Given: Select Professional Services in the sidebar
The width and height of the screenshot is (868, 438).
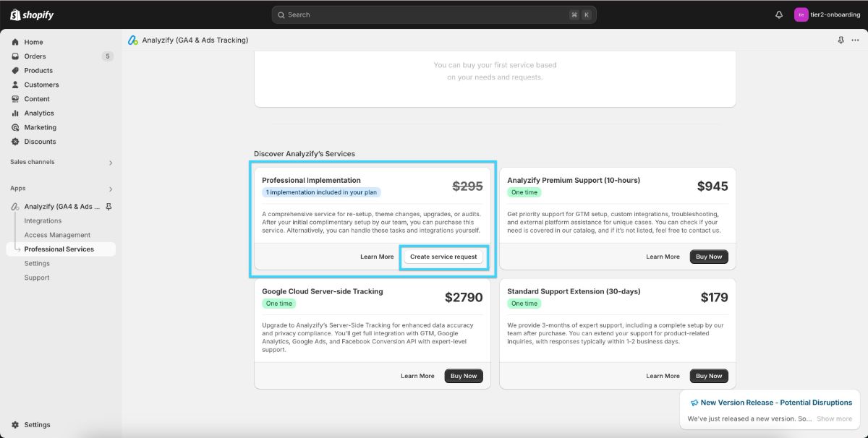Looking at the screenshot, I should pos(60,249).
